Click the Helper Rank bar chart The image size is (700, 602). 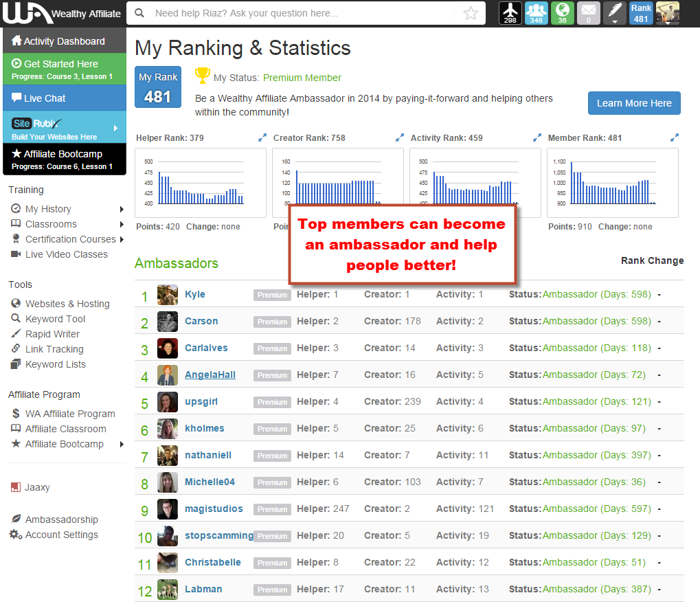click(201, 183)
